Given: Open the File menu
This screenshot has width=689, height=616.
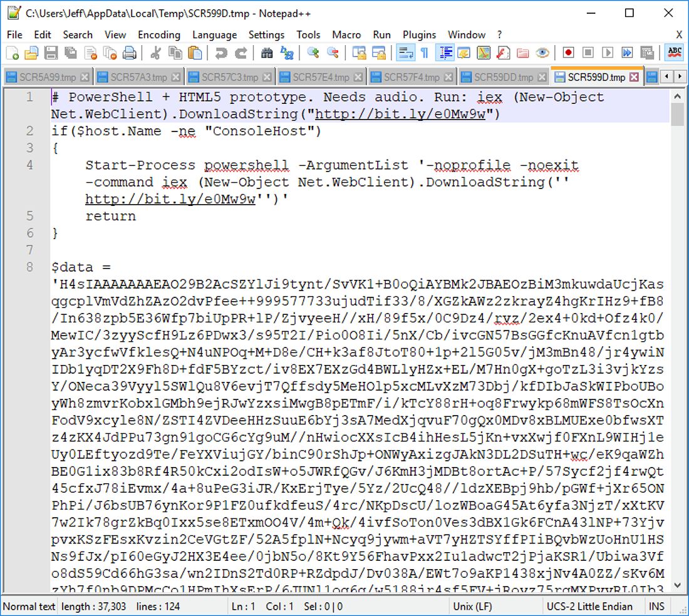Looking at the screenshot, I should [14, 34].
